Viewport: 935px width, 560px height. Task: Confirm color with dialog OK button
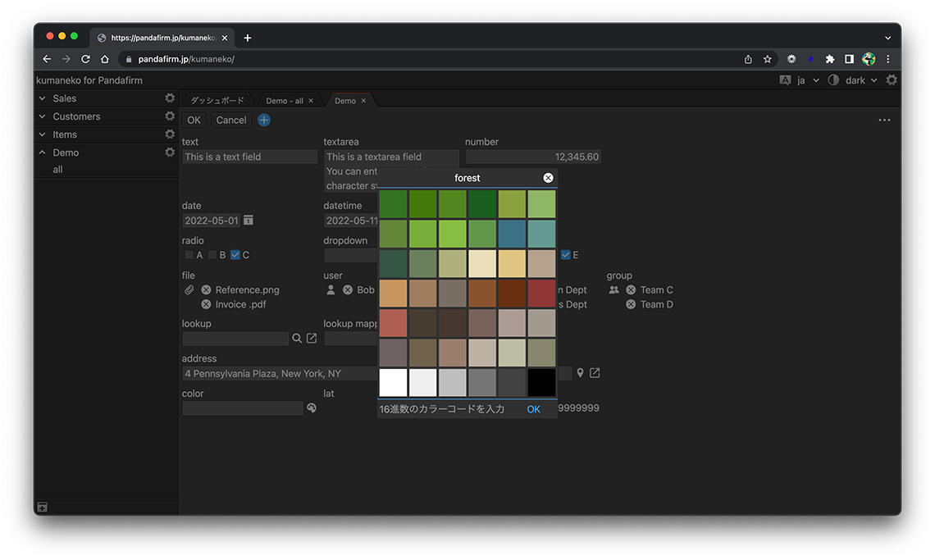533,409
